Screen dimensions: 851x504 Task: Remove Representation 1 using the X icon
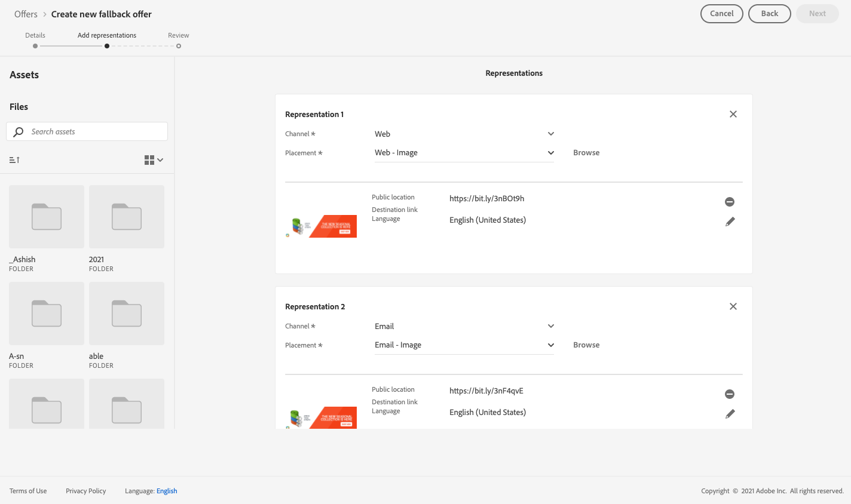pyautogui.click(x=733, y=114)
